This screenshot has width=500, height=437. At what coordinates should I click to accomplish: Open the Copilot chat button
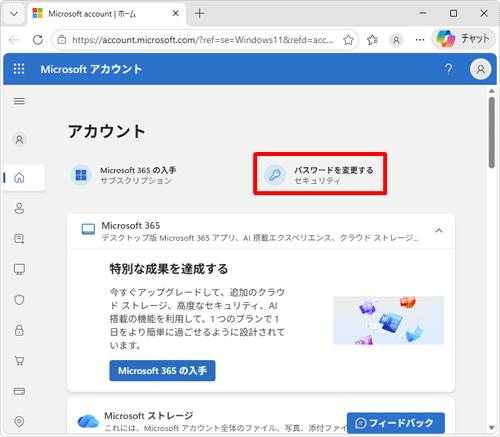click(x=463, y=39)
